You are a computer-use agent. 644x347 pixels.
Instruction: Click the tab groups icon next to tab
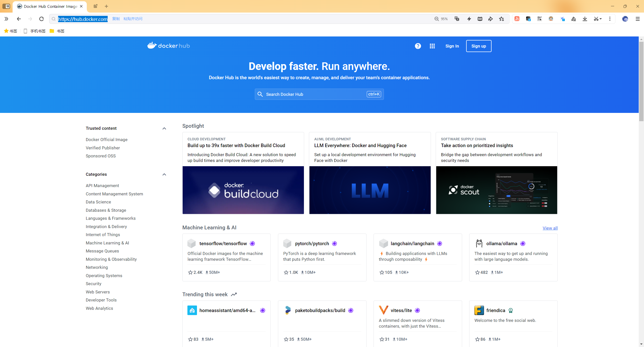[95, 6]
